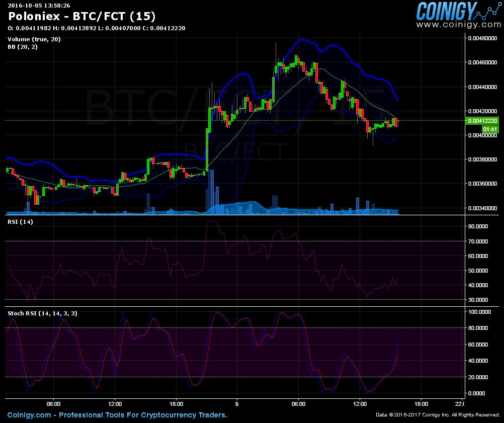This screenshot has height=423, width=504.
Task: Click the 0.00380000 price axis label
Action: pos(483,159)
